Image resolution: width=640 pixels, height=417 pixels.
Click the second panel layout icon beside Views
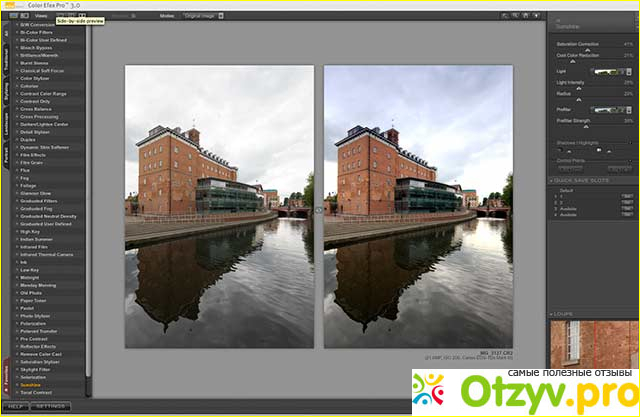click(70, 17)
